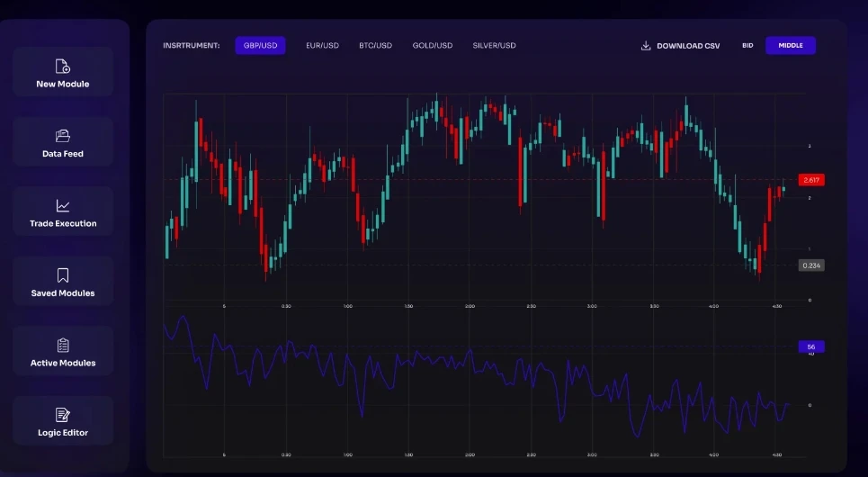Select the GBP/USD instrument
868x477 pixels.
(260, 46)
